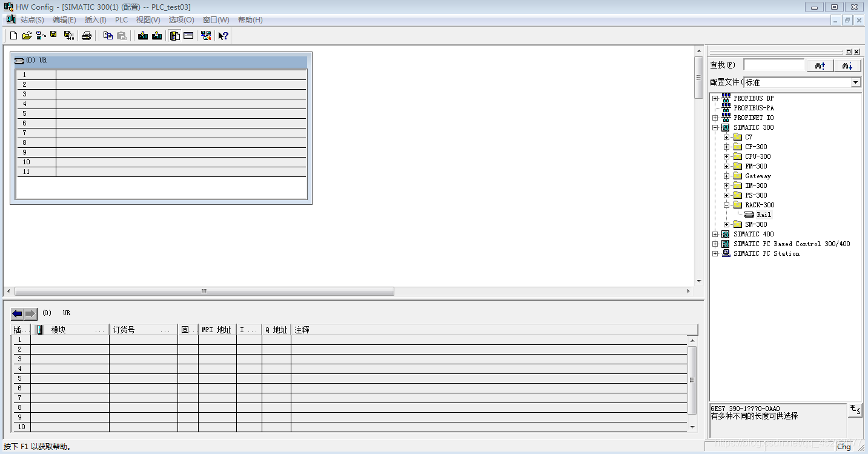Search downward with binoculars down icon

pyautogui.click(x=847, y=65)
